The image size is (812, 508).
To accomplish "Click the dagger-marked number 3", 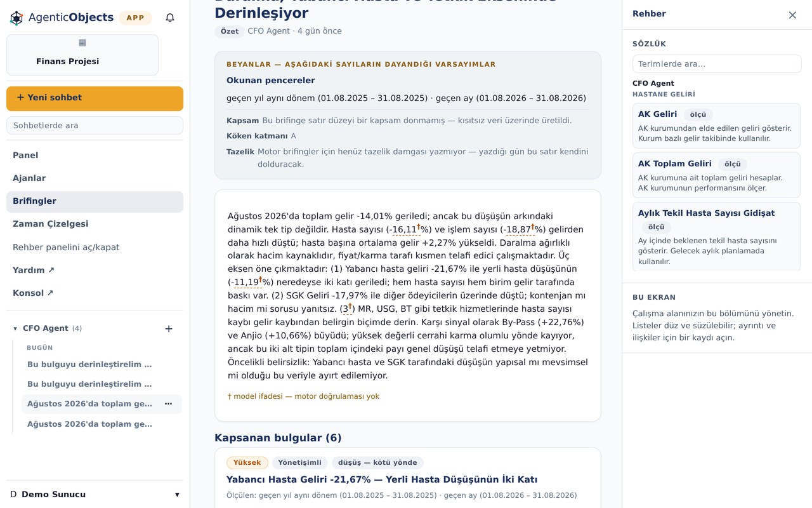I will [x=348, y=309].
